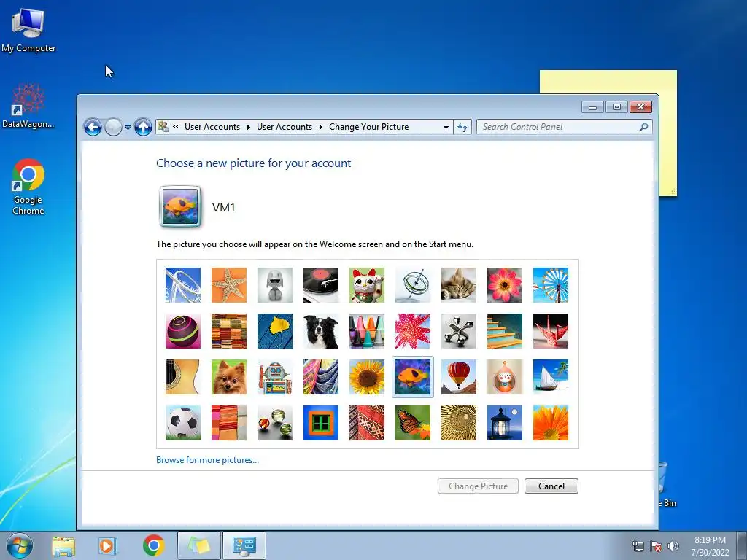Screen dimensions: 747x560
Task: Switch to Sticky Notes taskbar item
Action: (199, 546)
